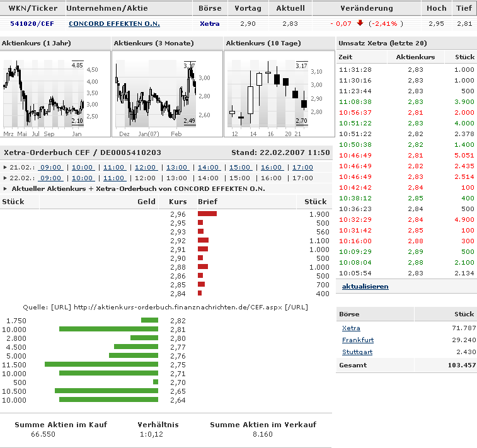The image size is (477, 448).
Task: Click the Summe Aktien im Verkauf value 8.160
Action: pos(263,434)
